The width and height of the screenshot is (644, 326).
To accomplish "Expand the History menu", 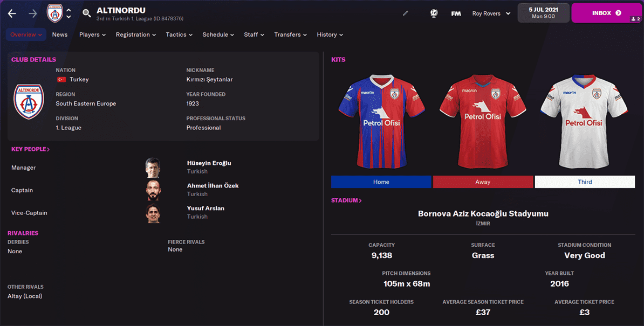I will (330, 34).
